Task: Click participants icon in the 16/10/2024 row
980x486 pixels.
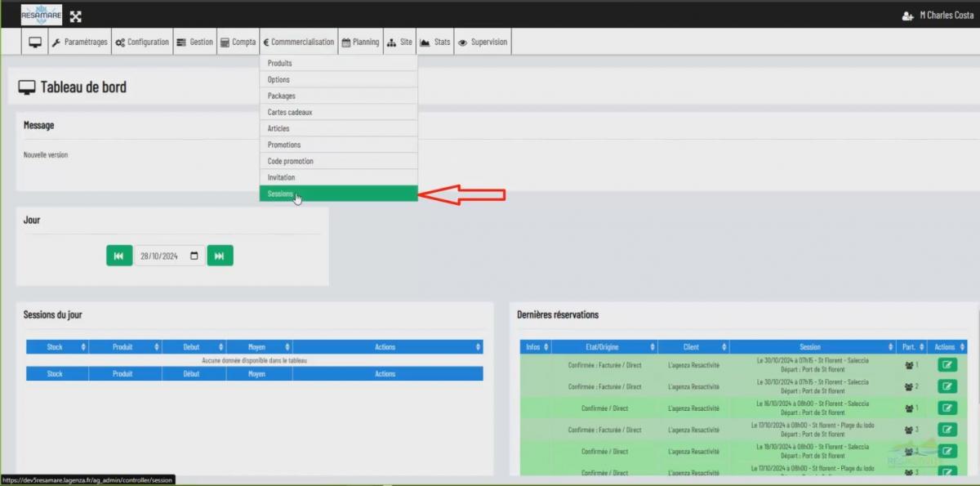Action: pyautogui.click(x=909, y=408)
